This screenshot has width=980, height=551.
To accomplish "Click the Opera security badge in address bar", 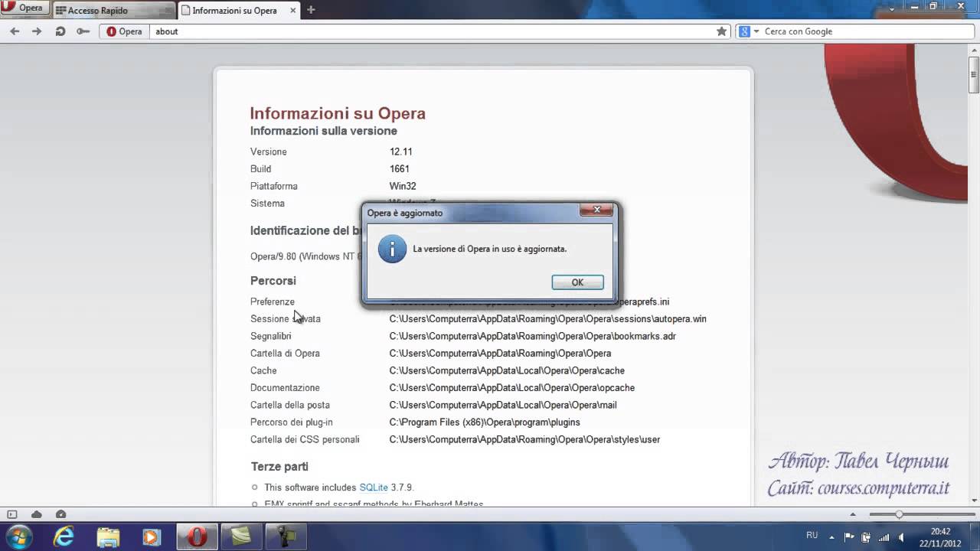I will coord(125,31).
